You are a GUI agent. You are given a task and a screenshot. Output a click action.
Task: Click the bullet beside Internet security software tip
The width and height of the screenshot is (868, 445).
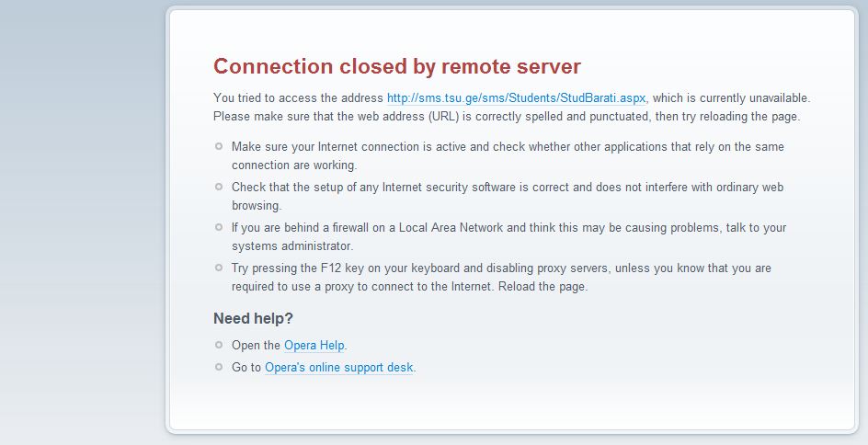coord(219,187)
